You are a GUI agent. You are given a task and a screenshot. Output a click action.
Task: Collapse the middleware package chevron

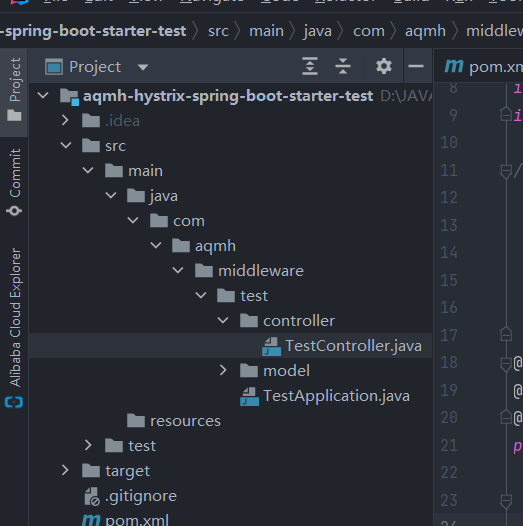[x=178, y=270]
